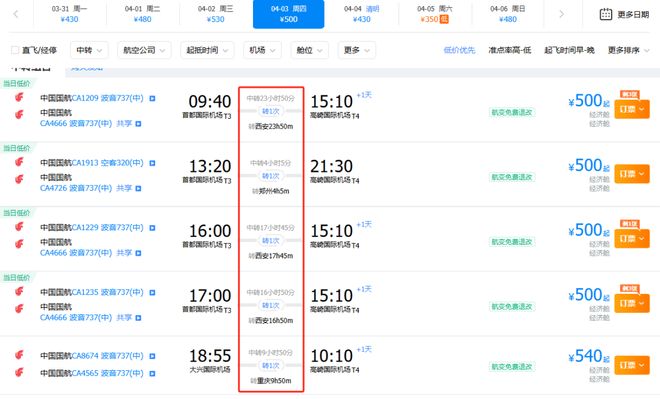Book the 18:55 Daxing flight for ¥540
The image size is (660, 399).
click(632, 365)
